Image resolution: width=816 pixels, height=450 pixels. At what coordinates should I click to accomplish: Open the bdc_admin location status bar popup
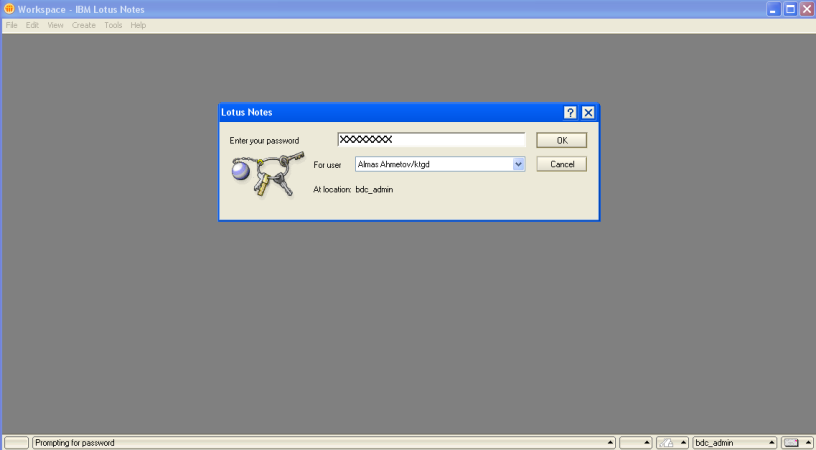click(734, 443)
